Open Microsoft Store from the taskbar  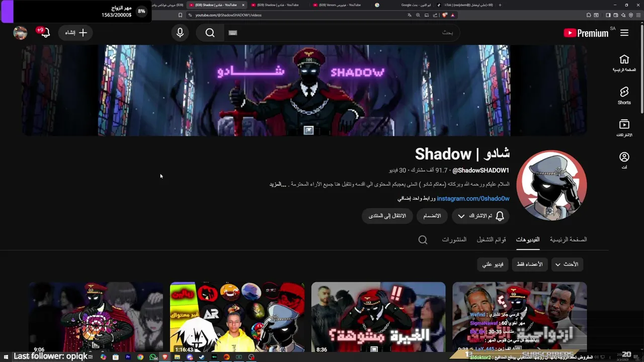pos(115,357)
